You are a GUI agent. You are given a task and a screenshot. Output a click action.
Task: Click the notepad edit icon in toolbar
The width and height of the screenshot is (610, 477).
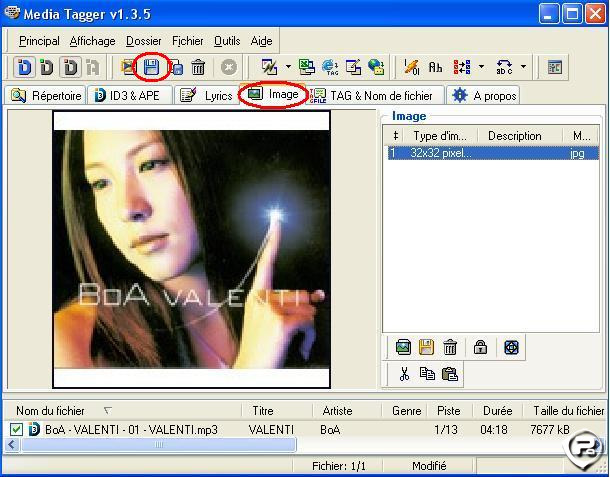click(353, 67)
